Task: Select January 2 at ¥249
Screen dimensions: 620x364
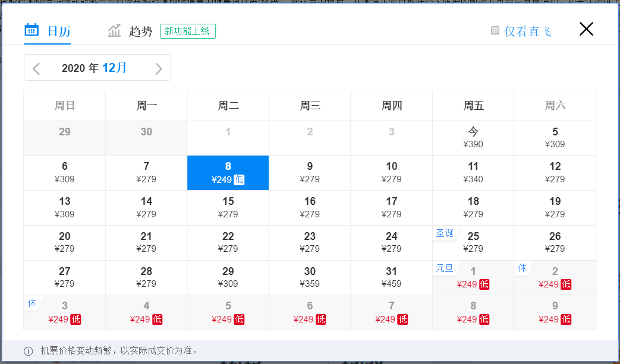Action: (555, 277)
